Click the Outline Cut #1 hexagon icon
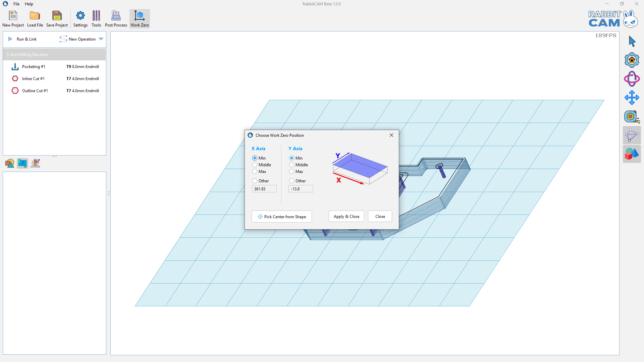Image resolution: width=644 pixels, height=362 pixels. [x=15, y=90]
